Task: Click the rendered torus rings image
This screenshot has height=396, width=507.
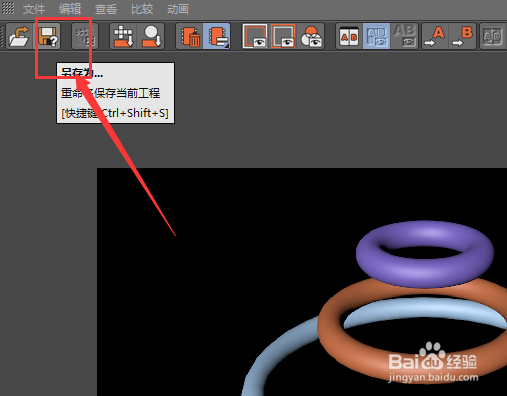Action: click(302, 282)
